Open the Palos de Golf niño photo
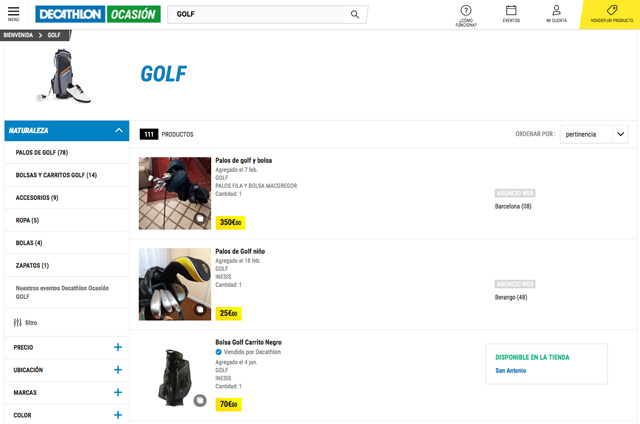 coord(175,284)
